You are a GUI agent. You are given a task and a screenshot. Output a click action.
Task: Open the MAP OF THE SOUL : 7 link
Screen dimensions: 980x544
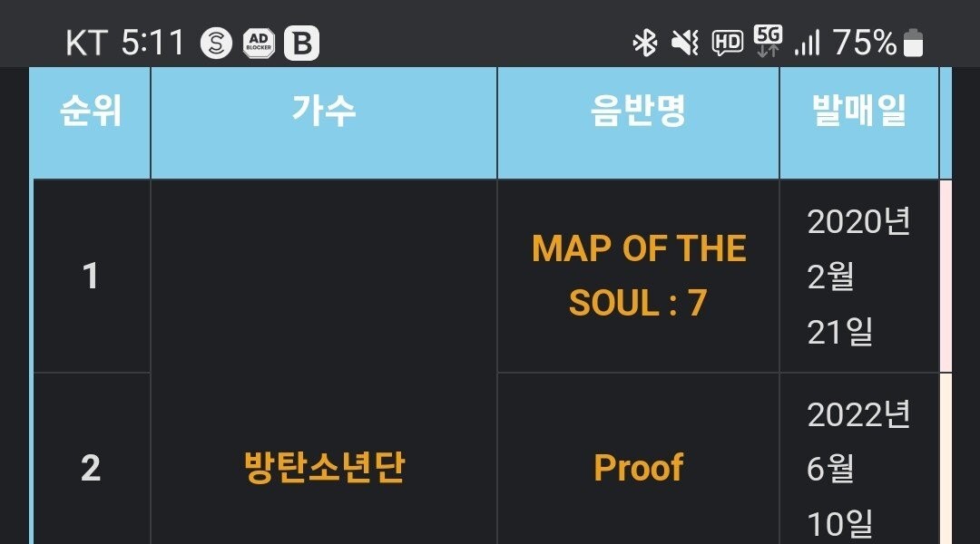(639, 276)
